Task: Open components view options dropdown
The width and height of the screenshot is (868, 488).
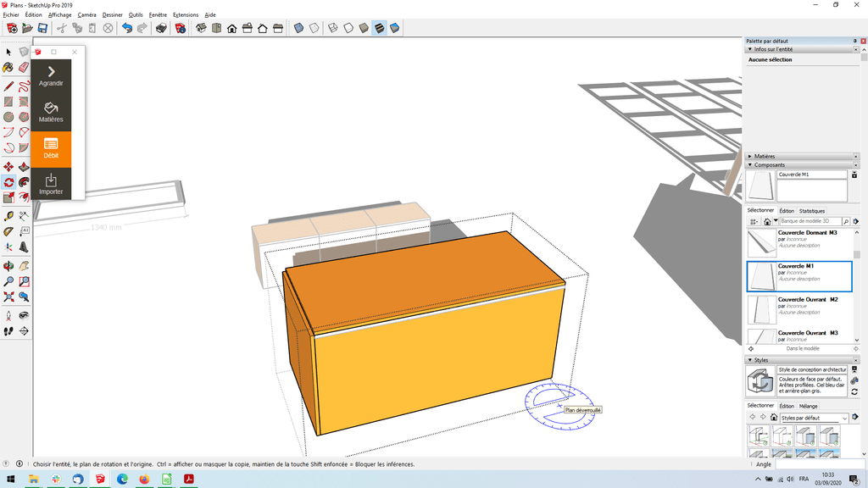Action: 754,221
